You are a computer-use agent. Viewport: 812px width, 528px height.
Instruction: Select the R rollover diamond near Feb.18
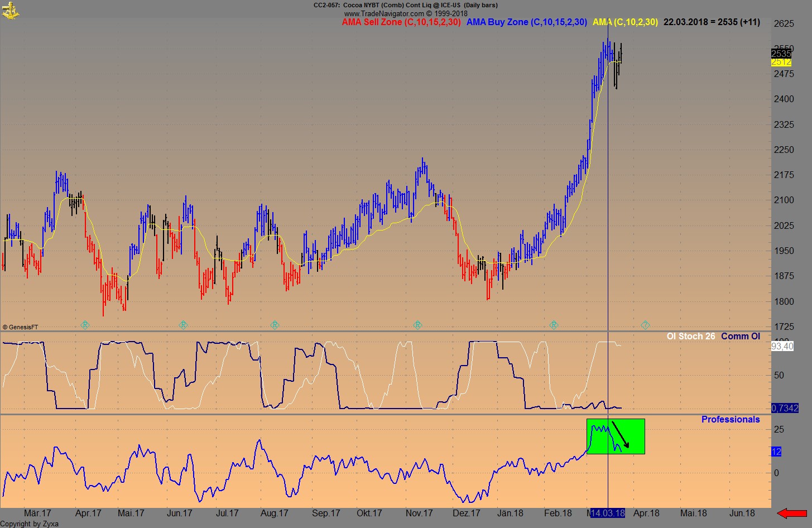click(554, 324)
